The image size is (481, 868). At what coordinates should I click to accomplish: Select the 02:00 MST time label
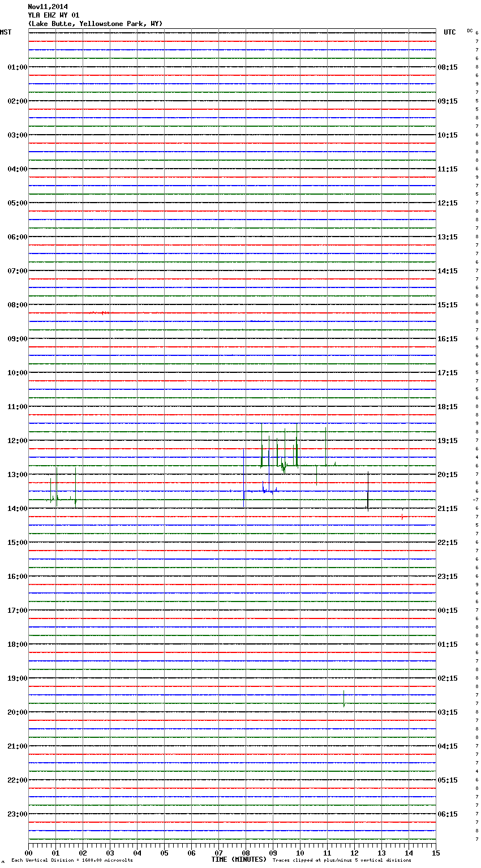click(17, 101)
